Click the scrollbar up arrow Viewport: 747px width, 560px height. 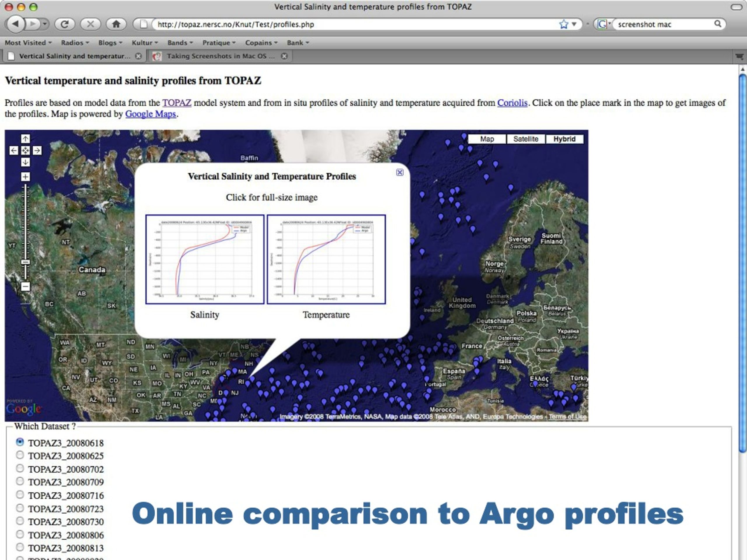pos(742,69)
